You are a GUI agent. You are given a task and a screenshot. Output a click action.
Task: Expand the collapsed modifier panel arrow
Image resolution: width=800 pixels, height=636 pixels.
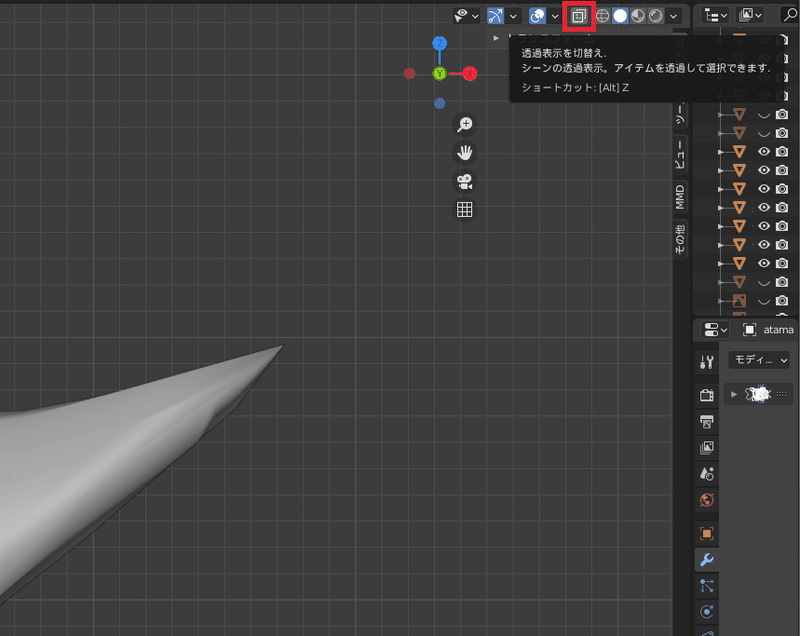734,394
